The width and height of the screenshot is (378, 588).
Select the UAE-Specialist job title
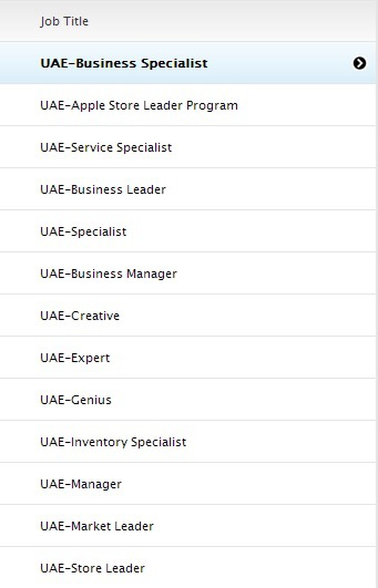tap(83, 232)
